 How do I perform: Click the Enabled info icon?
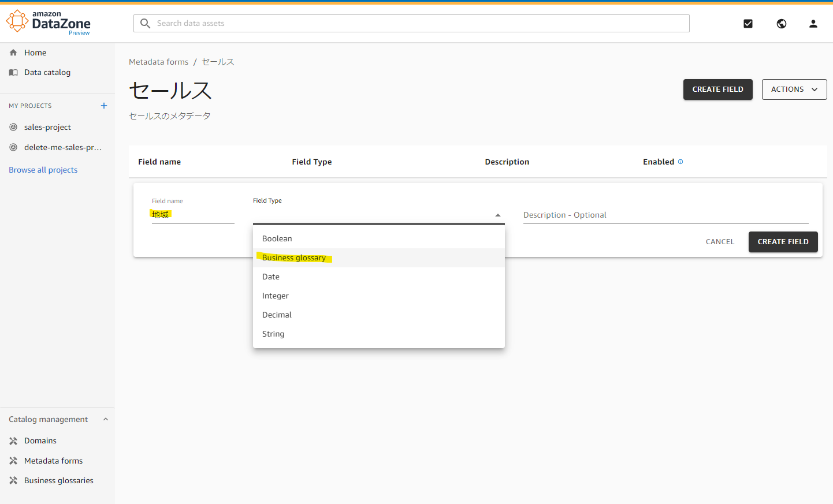(680, 162)
